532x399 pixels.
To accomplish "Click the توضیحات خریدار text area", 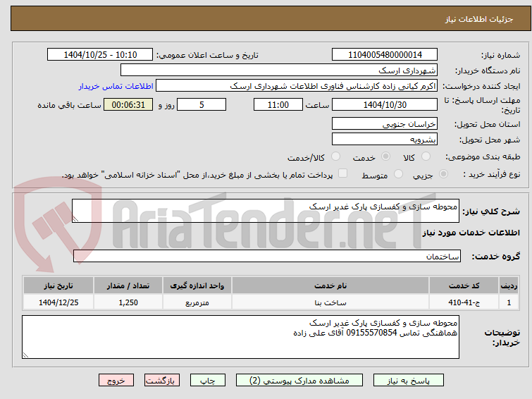I will click(x=240, y=337).
